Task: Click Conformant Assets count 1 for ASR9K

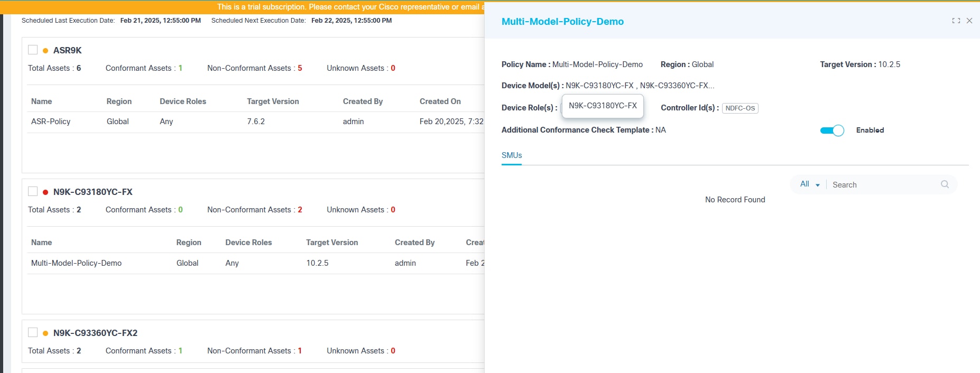Action: pyautogui.click(x=180, y=68)
